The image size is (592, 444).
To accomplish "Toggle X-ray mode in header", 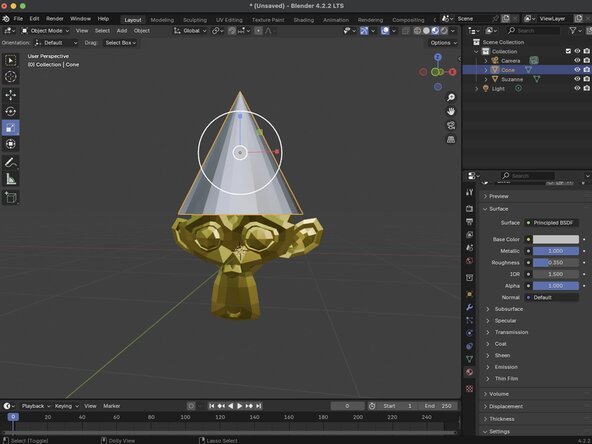I will point(405,31).
